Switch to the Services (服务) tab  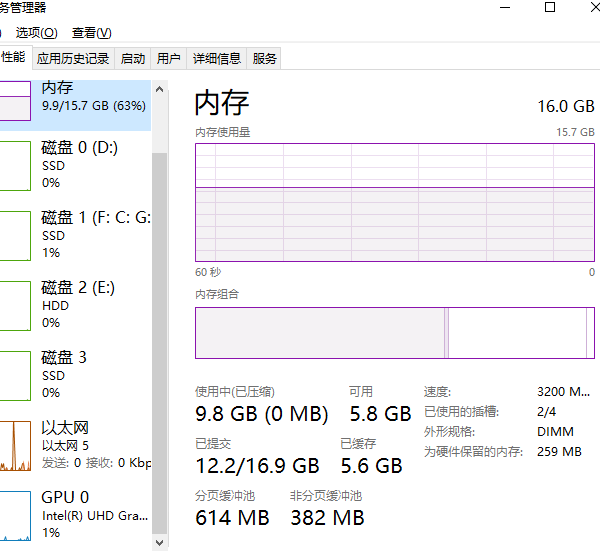click(265, 59)
